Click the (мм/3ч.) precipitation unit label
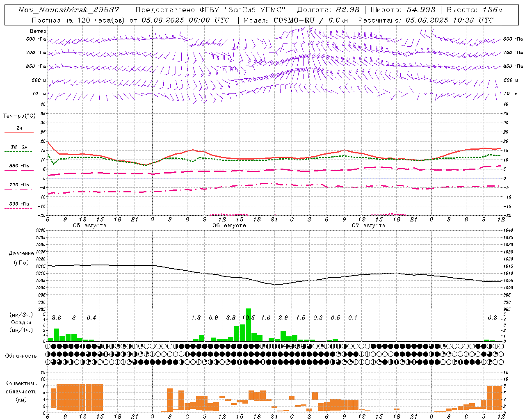 tap(21, 315)
